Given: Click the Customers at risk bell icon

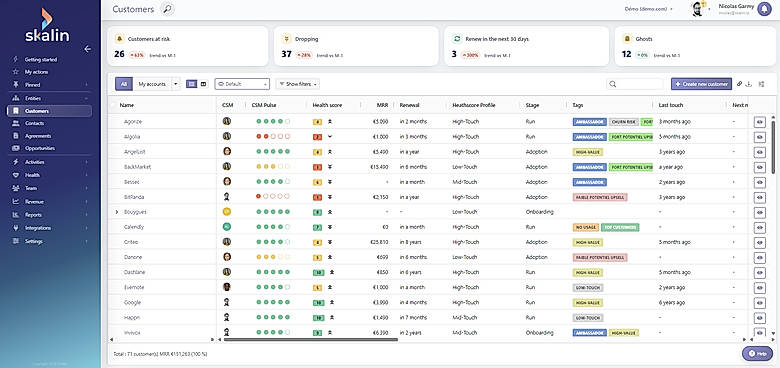Looking at the screenshot, I should tap(119, 39).
